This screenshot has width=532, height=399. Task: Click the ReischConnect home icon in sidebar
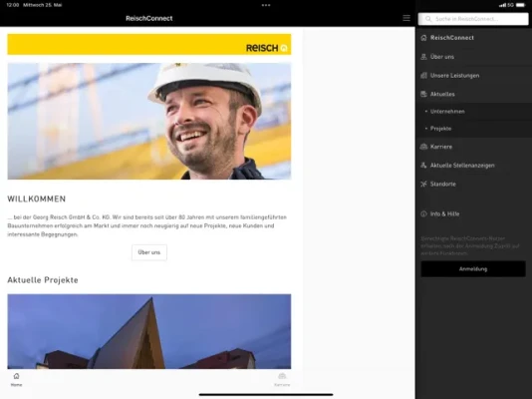(423, 38)
